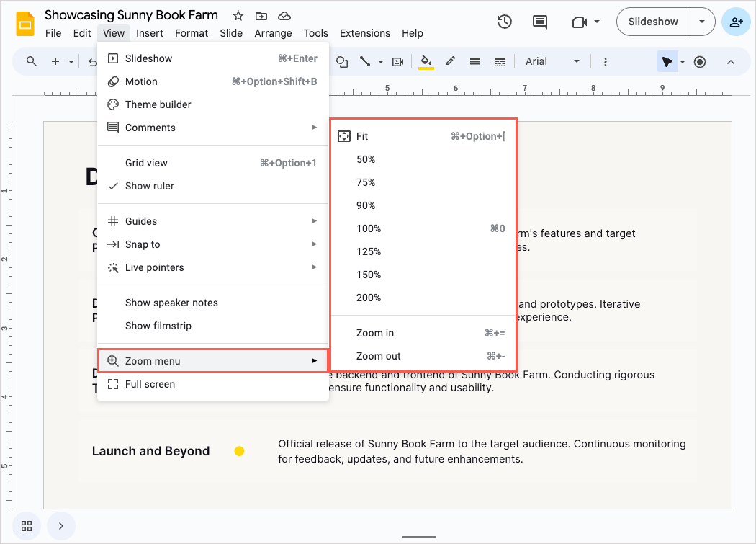Click the camera meeting icon

pyautogui.click(x=580, y=22)
